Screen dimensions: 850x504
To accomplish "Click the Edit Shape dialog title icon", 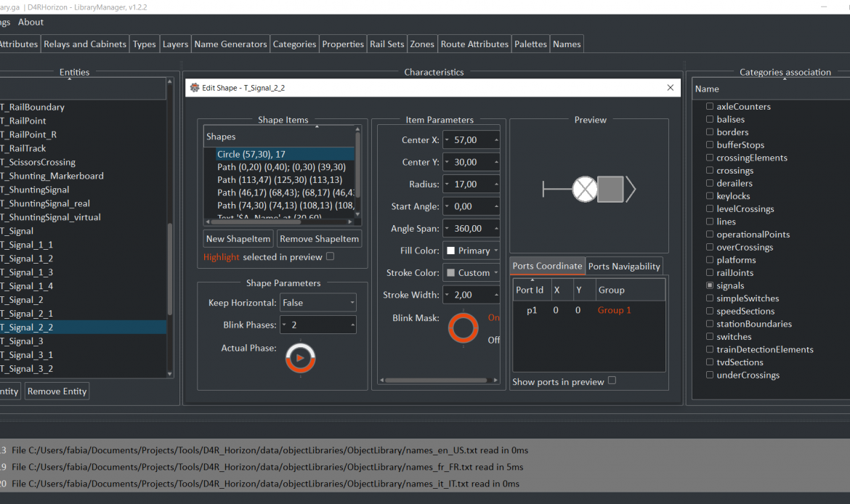I will [194, 88].
